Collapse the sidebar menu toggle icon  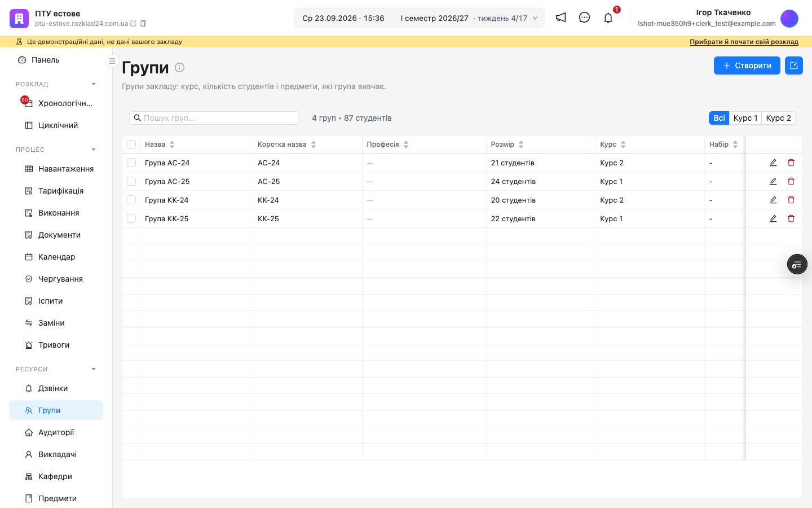(x=112, y=60)
